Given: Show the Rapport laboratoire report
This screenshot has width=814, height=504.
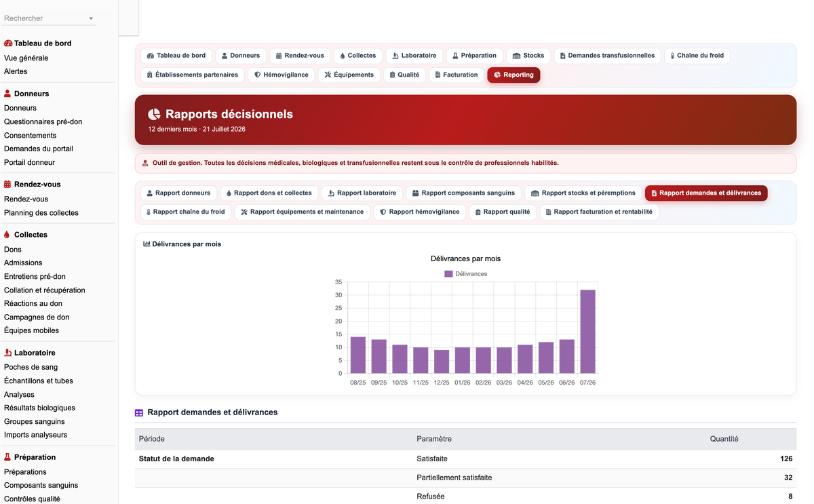Looking at the screenshot, I should coord(362,193).
